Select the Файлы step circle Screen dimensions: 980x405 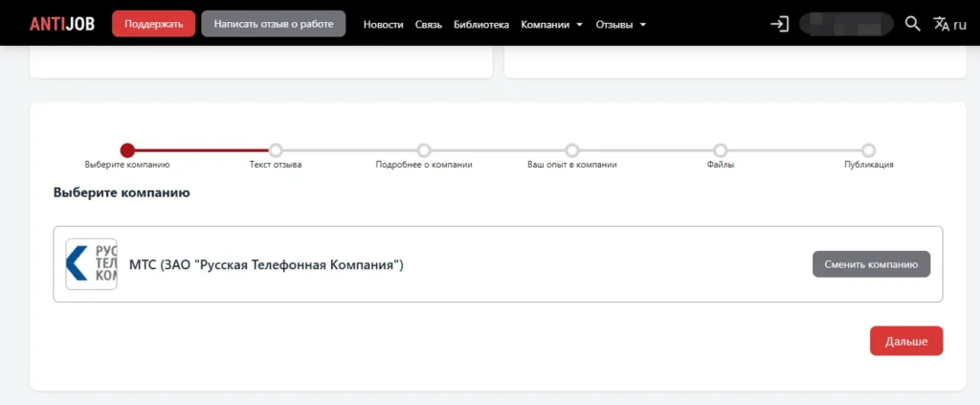pos(721,150)
